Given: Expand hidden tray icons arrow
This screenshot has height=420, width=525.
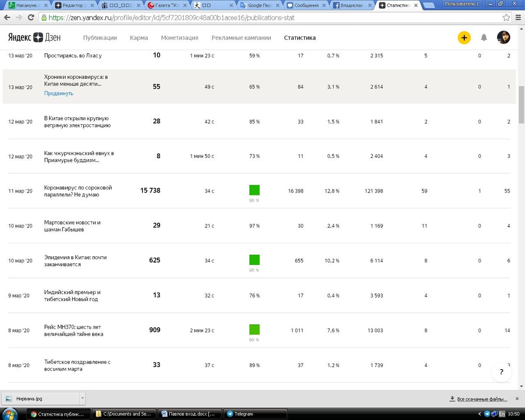Looking at the screenshot, I should 481,413.
